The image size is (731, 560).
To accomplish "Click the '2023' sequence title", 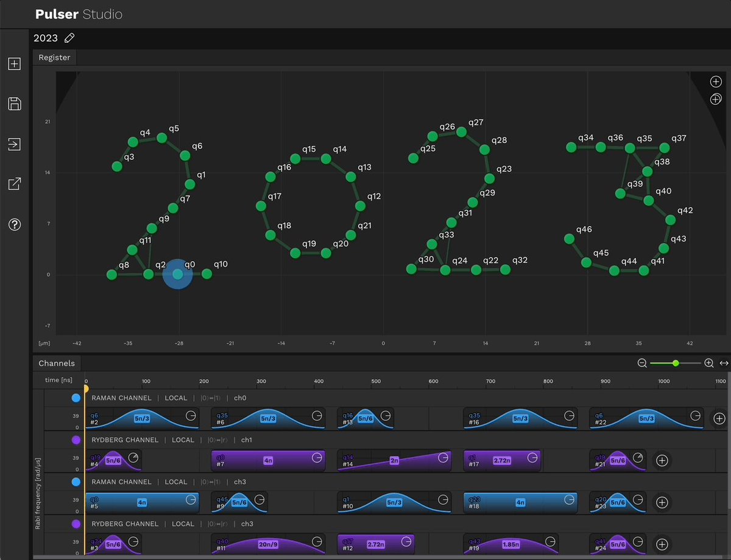I will pyautogui.click(x=46, y=38).
